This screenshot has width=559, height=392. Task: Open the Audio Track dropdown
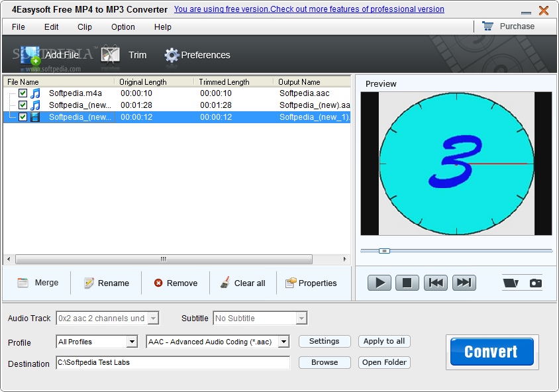click(153, 318)
